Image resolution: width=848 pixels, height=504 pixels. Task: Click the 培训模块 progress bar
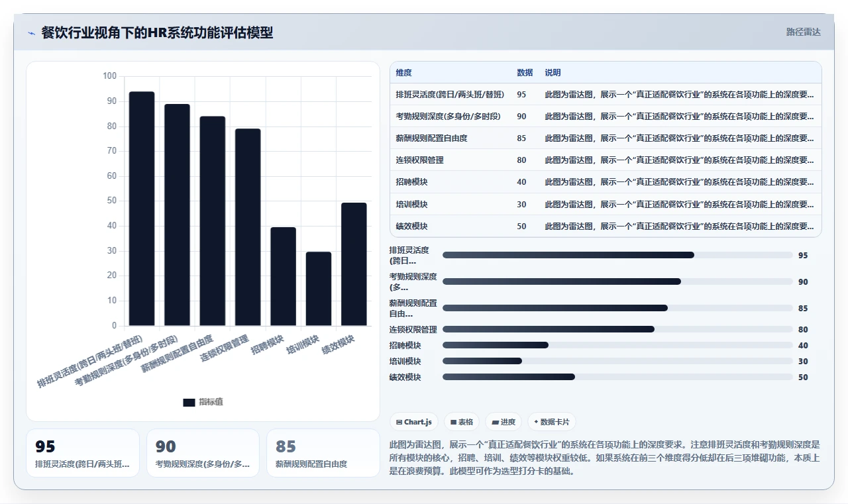[x=617, y=361]
